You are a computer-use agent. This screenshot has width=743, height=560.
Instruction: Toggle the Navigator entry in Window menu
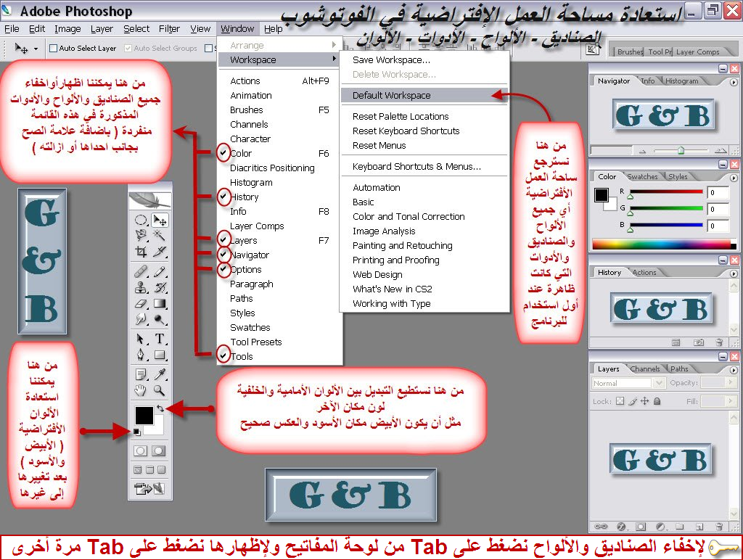pyautogui.click(x=249, y=255)
